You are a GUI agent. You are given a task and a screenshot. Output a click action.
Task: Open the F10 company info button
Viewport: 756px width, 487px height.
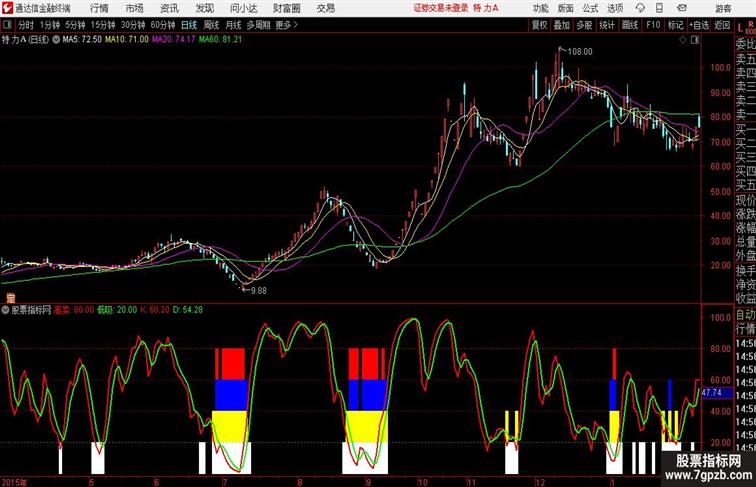653,25
